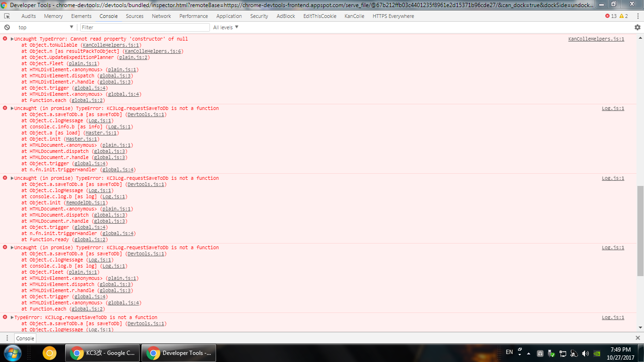This screenshot has width=644, height=362.
Task: Click the inspect element cursor icon
Action: [x=7, y=16]
